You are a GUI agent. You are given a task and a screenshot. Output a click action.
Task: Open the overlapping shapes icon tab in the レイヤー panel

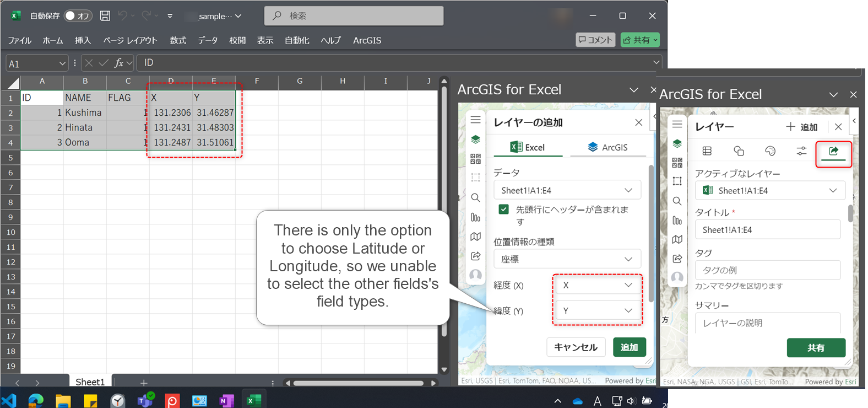coord(739,151)
